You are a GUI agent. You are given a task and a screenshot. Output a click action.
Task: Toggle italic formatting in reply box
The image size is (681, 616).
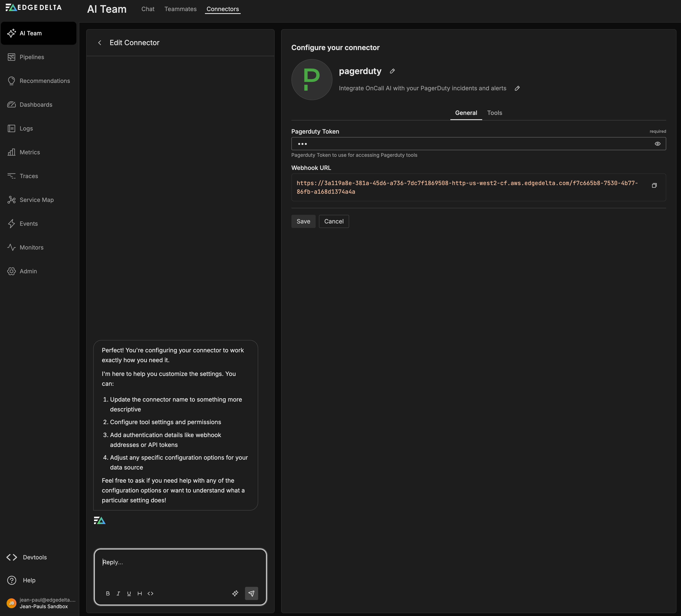coord(118,593)
